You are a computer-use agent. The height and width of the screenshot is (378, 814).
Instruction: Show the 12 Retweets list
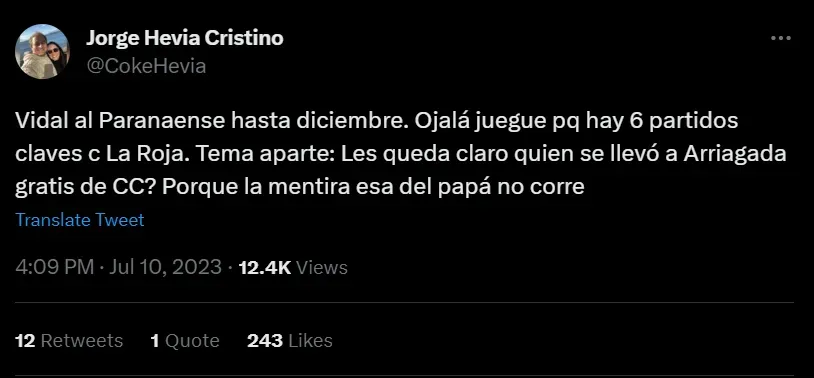coord(69,341)
